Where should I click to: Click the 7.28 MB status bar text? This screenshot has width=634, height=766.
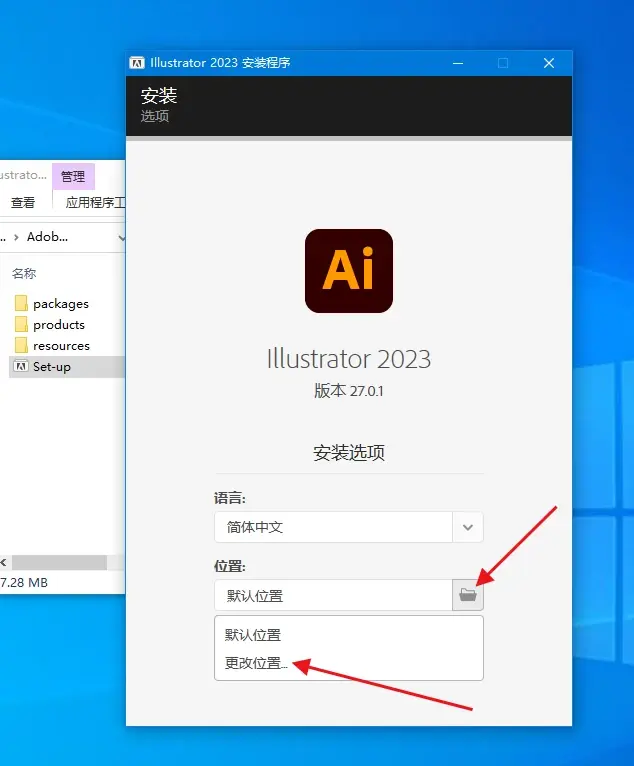[x=24, y=583]
